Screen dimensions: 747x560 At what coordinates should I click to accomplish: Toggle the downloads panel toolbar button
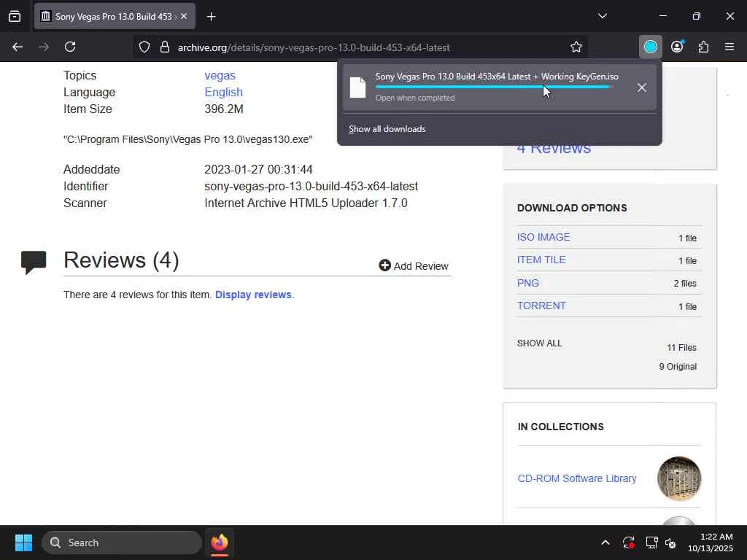[x=650, y=47]
